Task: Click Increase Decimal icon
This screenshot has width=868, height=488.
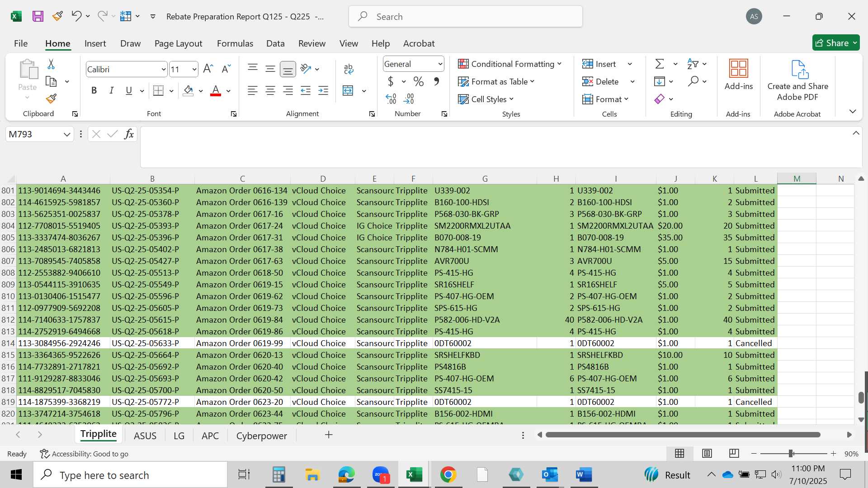Action: [x=391, y=99]
